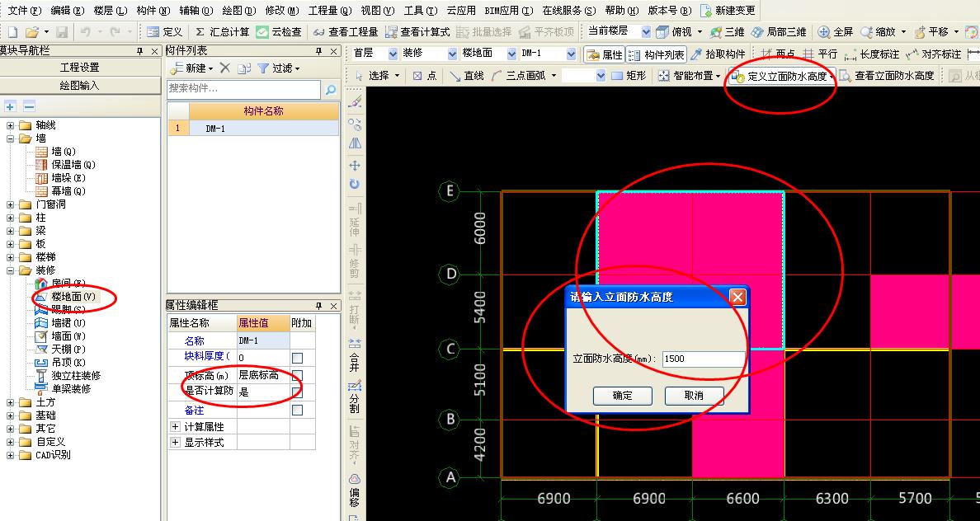This screenshot has height=521, width=980.
Task: Open the 视图 menu
Action: coord(378,11)
